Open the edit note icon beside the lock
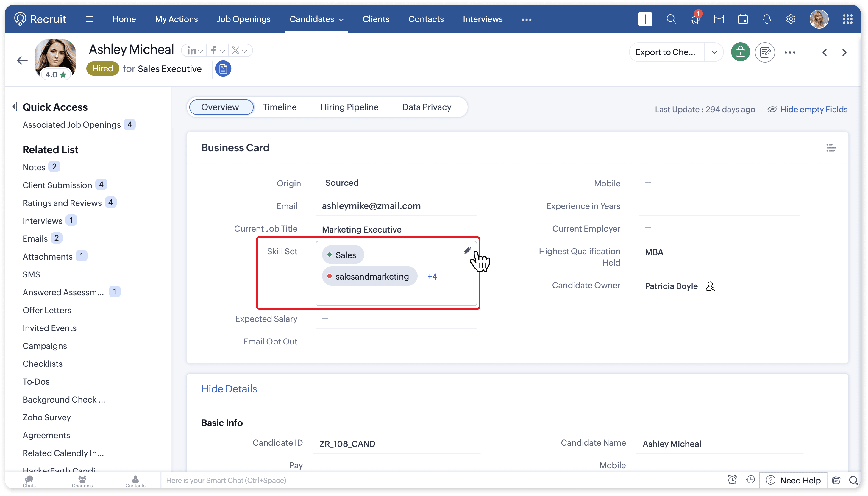 coord(765,52)
